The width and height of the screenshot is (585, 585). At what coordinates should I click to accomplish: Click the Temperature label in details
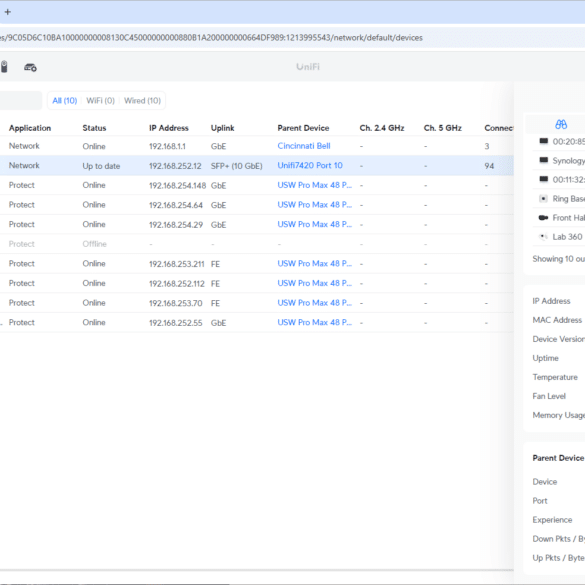tap(555, 377)
